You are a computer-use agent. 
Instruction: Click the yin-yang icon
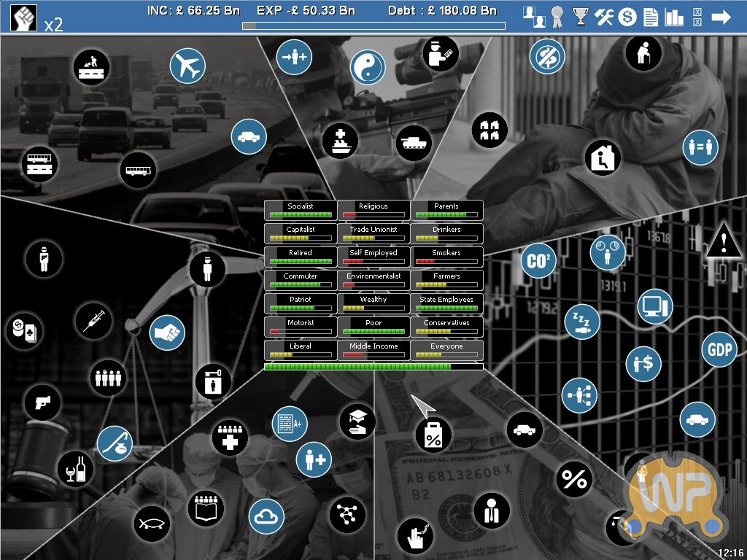pos(368,68)
